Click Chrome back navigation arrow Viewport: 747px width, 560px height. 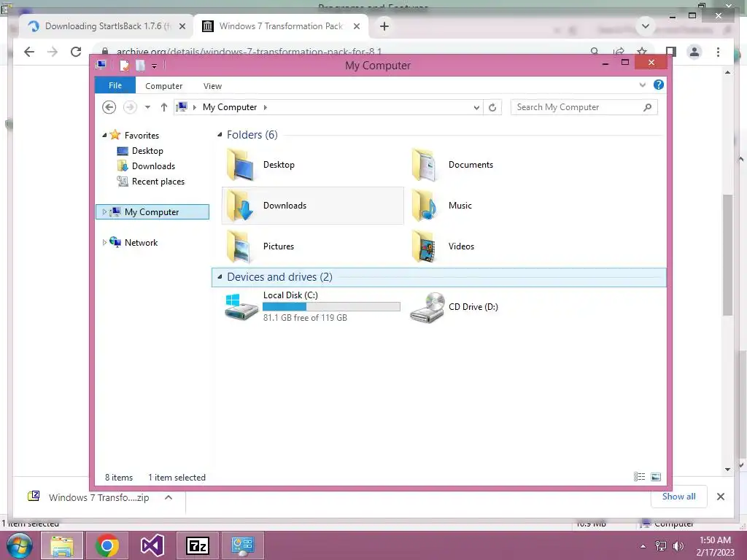click(29, 52)
